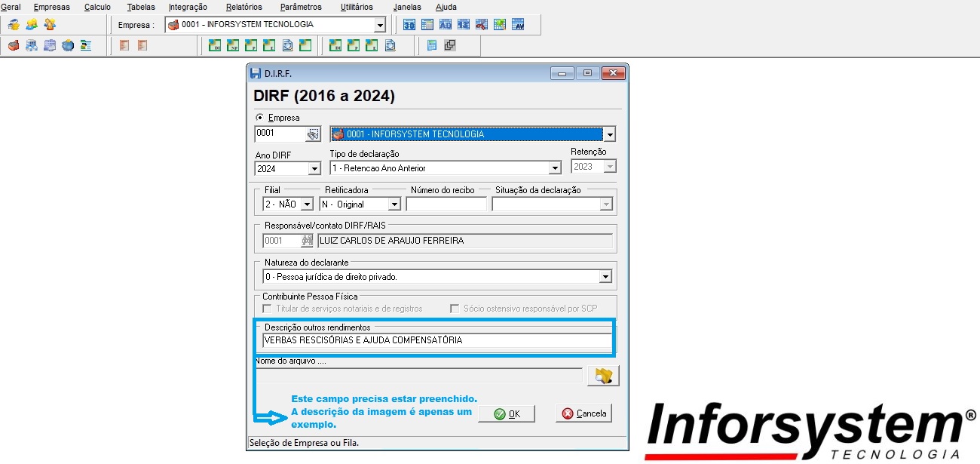Screen dimensions: 980x464
Task: Open the Tipo de declaração dropdown
Action: (556, 168)
